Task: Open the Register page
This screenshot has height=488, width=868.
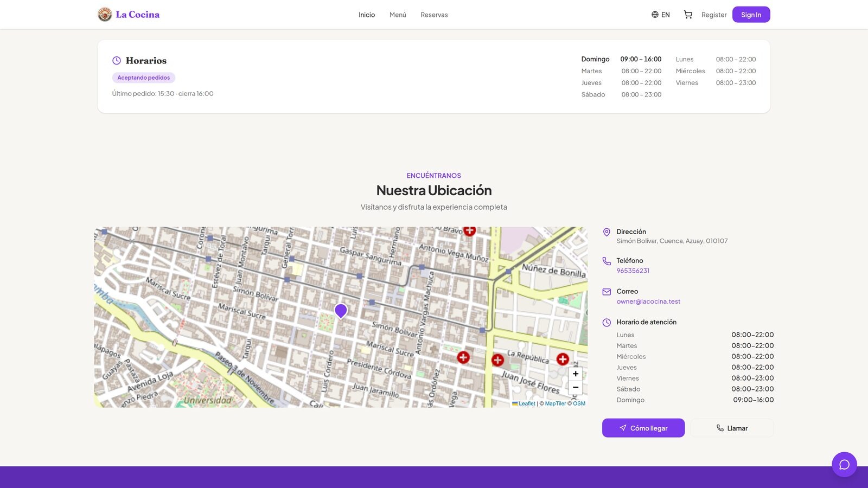Action: pyautogui.click(x=714, y=15)
